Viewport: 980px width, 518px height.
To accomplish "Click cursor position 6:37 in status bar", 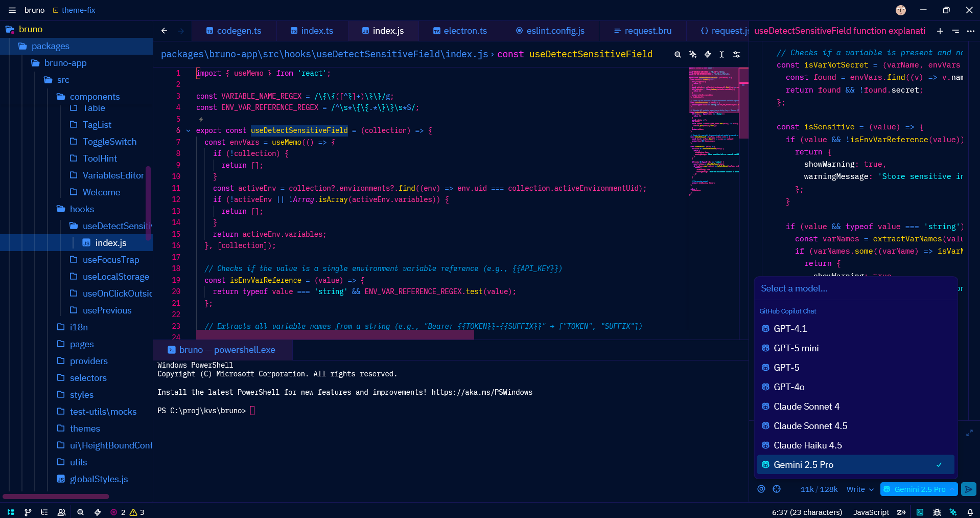I will [807, 512].
